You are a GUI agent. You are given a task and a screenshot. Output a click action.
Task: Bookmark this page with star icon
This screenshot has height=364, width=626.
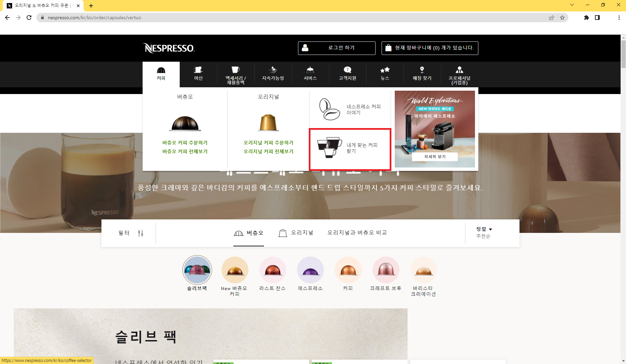(562, 18)
